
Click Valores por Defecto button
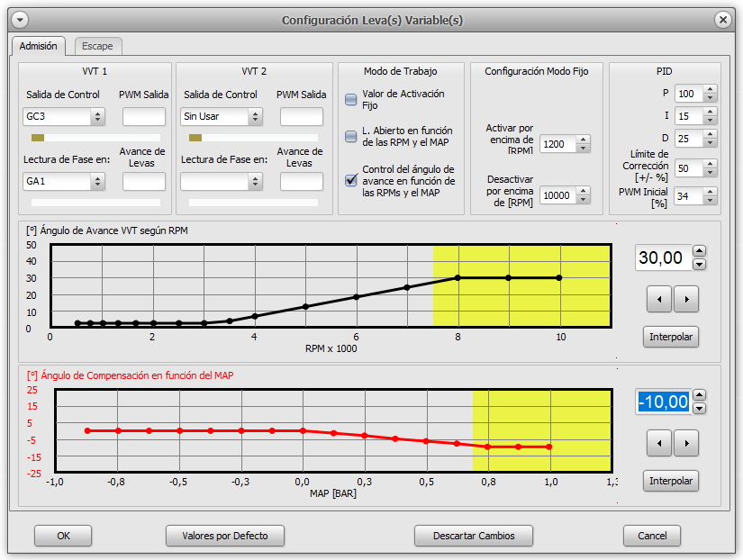(x=225, y=536)
